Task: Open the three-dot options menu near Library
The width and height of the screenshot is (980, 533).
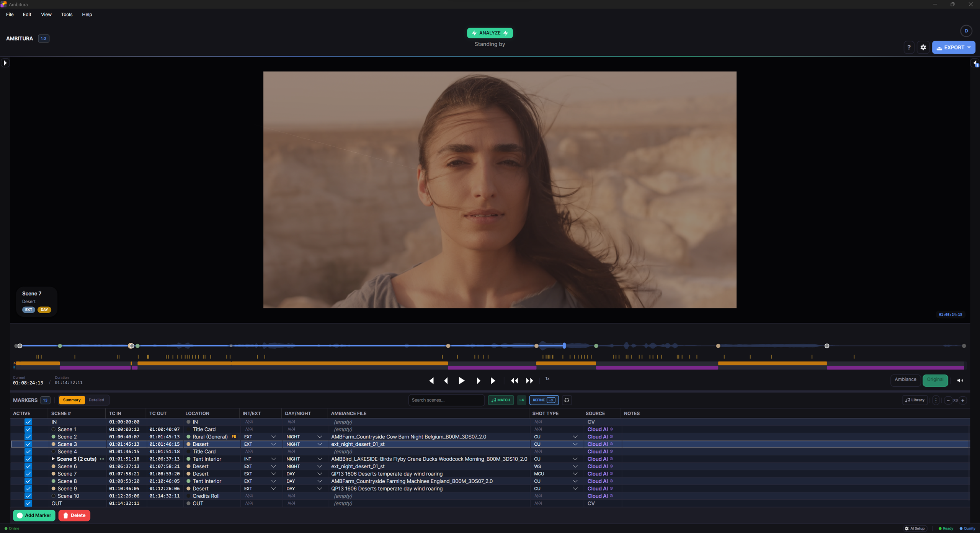Action: [936, 400]
